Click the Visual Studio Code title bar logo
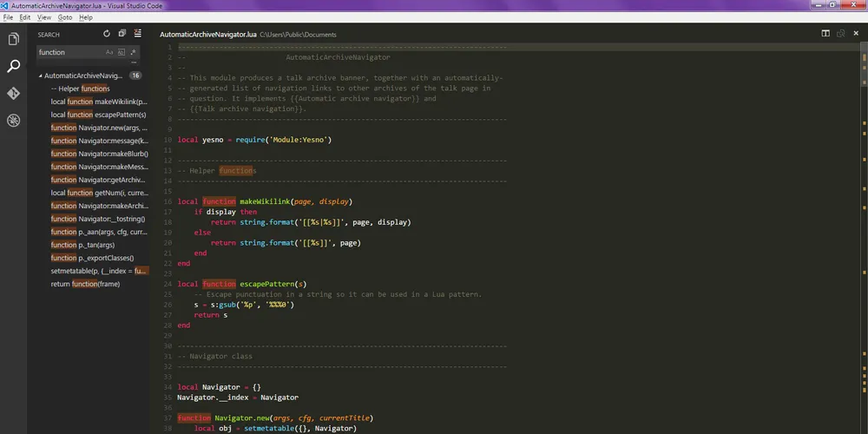The image size is (868, 434). coord(4,5)
